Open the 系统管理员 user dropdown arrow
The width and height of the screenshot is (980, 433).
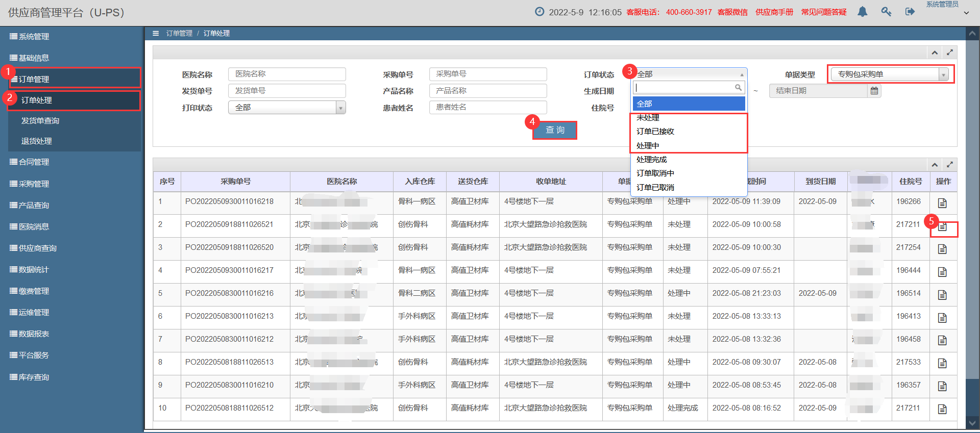966,13
